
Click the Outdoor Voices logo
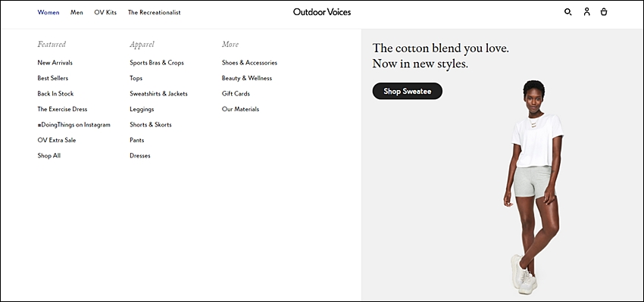click(322, 12)
